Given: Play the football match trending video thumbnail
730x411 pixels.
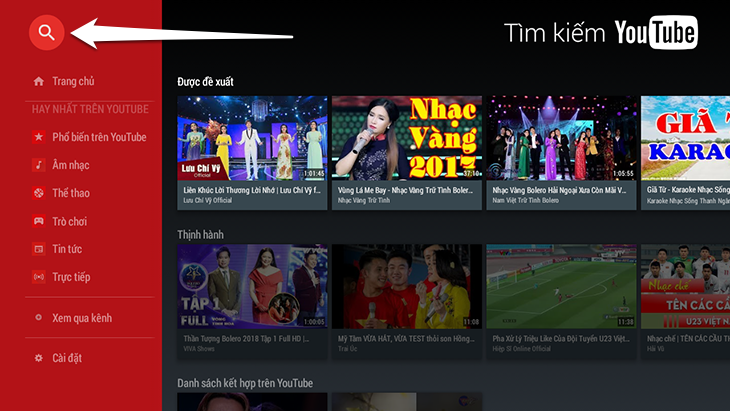Looking at the screenshot, I should [x=562, y=286].
